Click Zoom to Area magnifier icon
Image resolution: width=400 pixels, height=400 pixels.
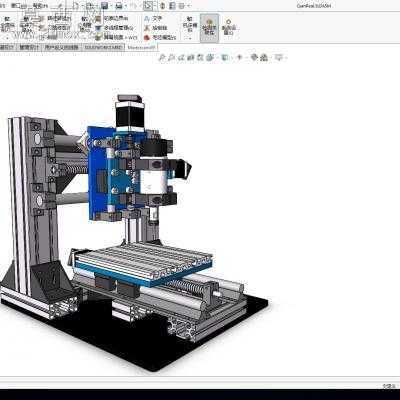(x=172, y=58)
